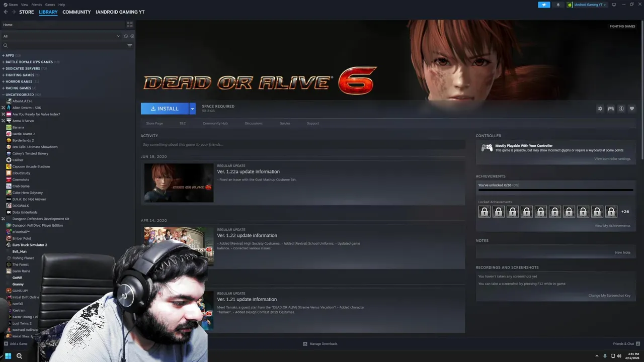Viewport: 644px width, 362px height.
Task: Click the Borderlands 2 icon
Action: (x=9, y=140)
